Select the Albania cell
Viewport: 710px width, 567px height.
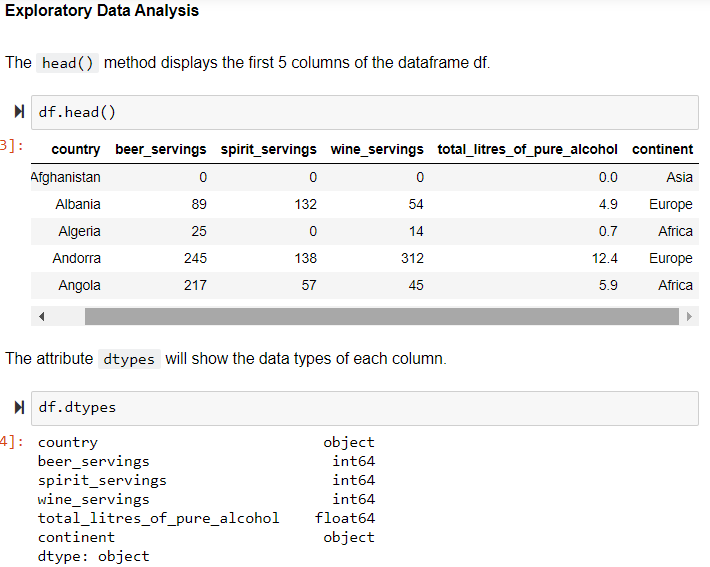(x=78, y=204)
